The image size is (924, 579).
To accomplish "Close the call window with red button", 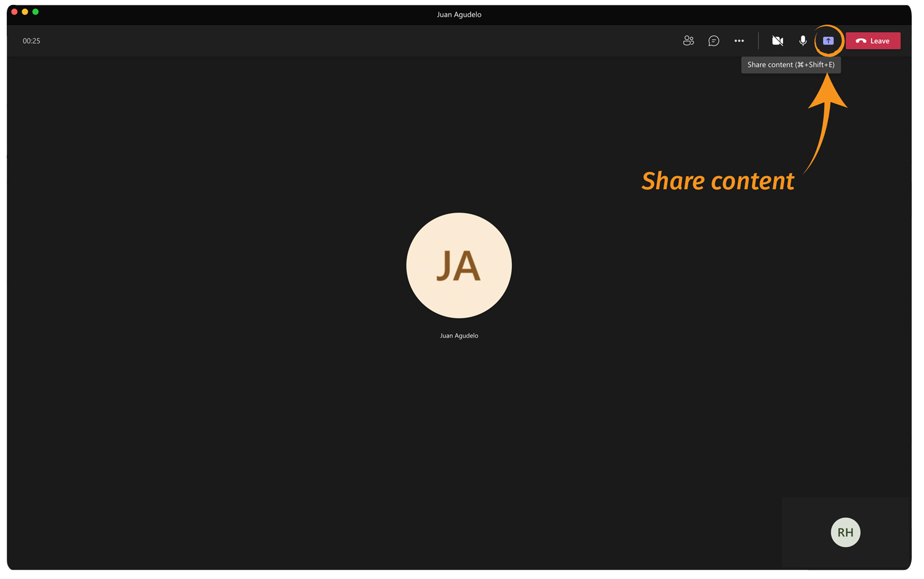I will coord(14,12).
